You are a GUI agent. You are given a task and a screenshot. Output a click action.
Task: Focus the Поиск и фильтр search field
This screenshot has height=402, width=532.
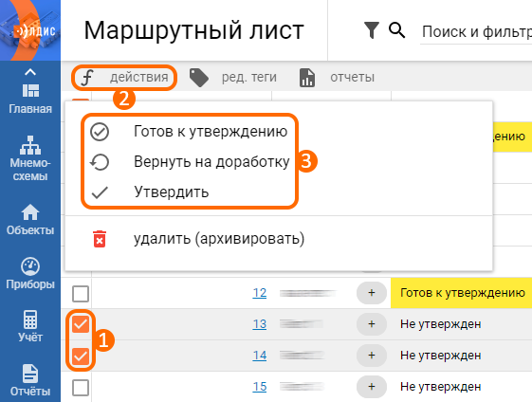pos(476,32)
